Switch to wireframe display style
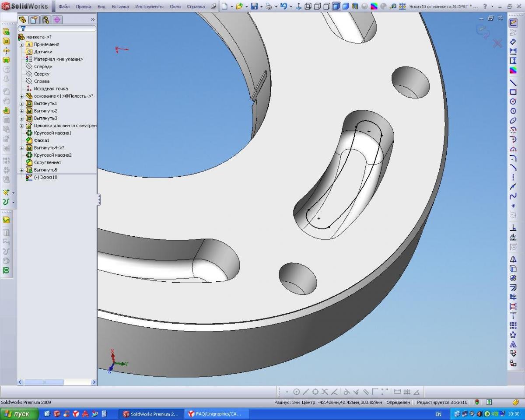This screenshot has width=525, height=420. pyautogui.click(x=308, y=6)
